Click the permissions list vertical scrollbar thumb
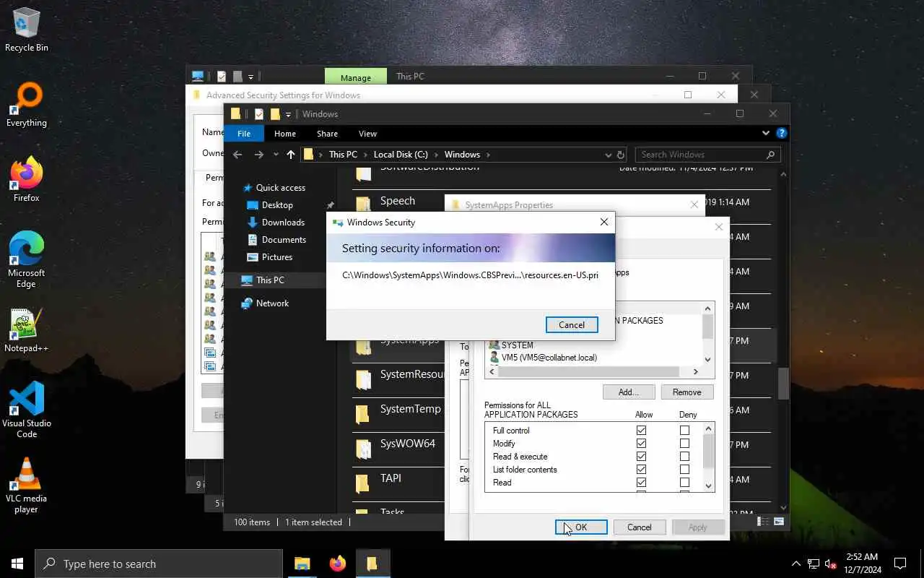 (707, 452)
